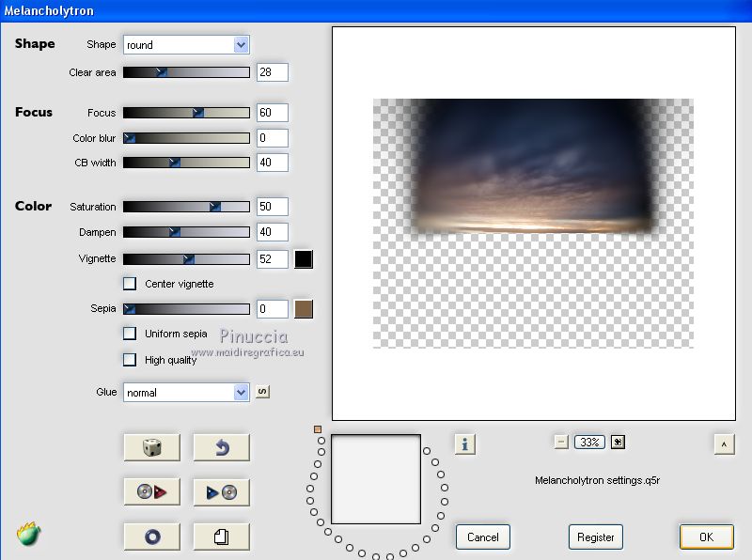Screen dimensions: 752x560
Task: Tick the Uniform sepia checkbox
Action: (x=130, y=334)
